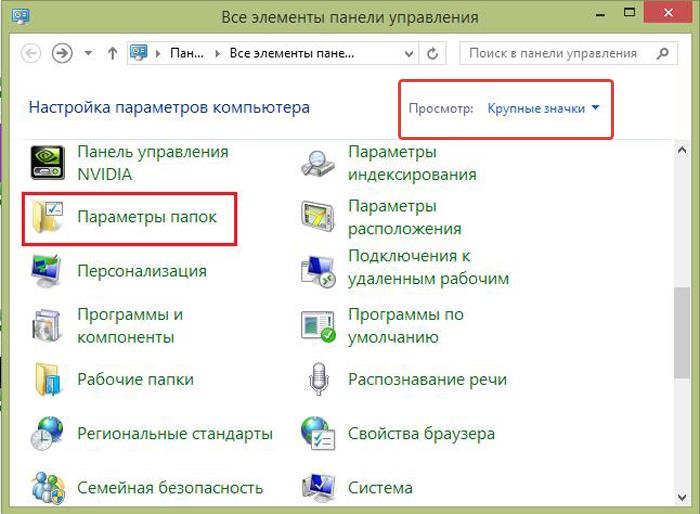The width and height of the screenshot is (700, 514).
Task: Expand the address bar history dropdown
Action: (408, 54)
